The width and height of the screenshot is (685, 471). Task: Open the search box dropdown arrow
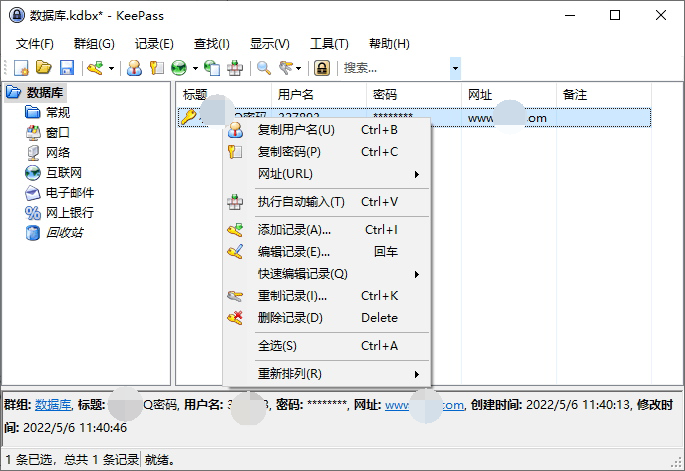(x=456, y=68)
